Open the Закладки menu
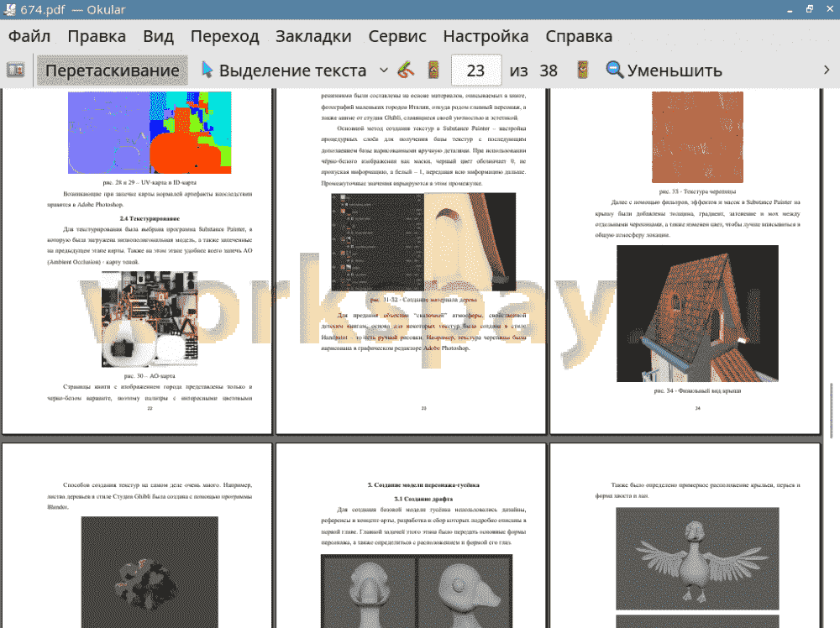 [x=313, y=36]
